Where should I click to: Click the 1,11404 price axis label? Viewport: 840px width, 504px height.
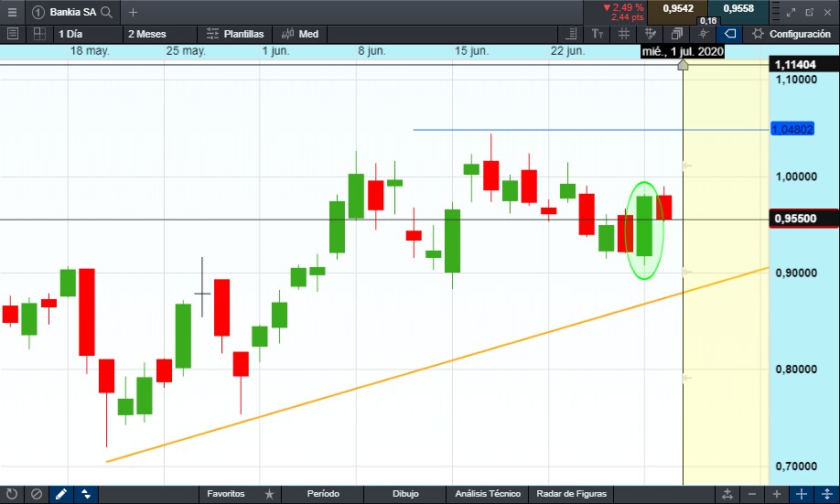pyautogui.click(x=803, y=64)
